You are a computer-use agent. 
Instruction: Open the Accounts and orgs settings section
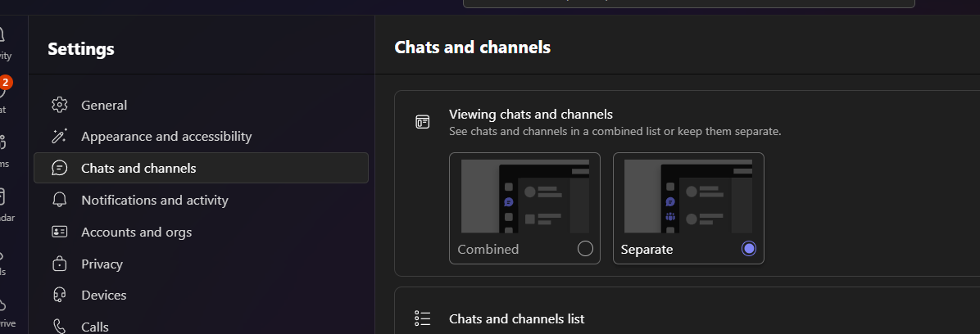tap(136, 232)
